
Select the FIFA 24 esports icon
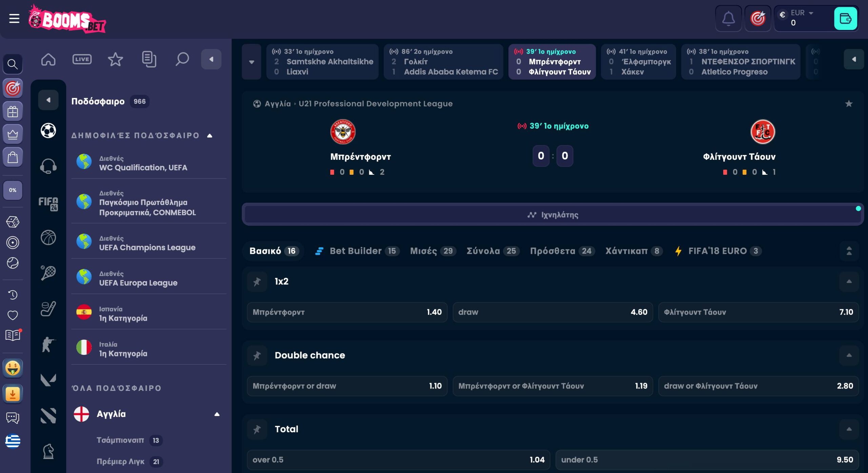[x=48, y=204]
